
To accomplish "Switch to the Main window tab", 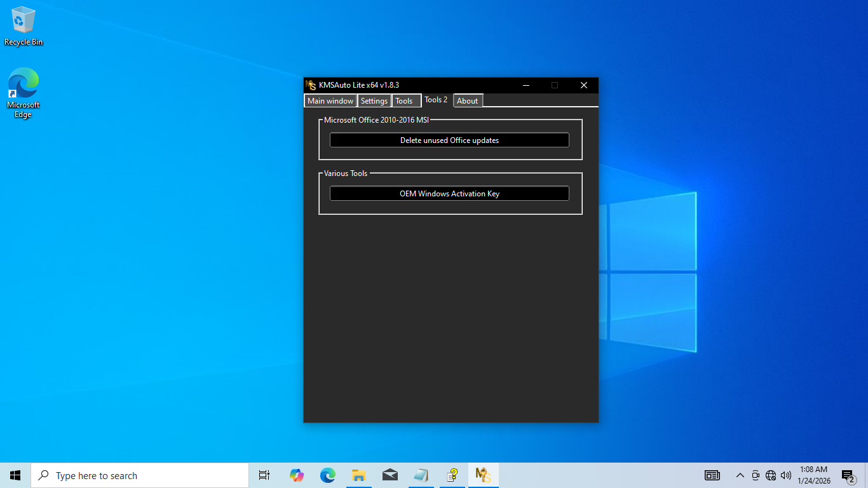I will [330, 101].
